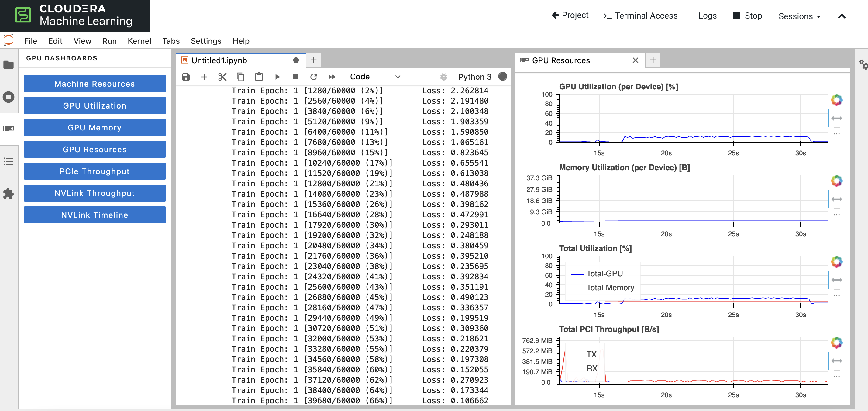Screen dimensions: 868x411
Task: Toggle x-pan tool on GPU Utilization chart
Action: point(836,118)
